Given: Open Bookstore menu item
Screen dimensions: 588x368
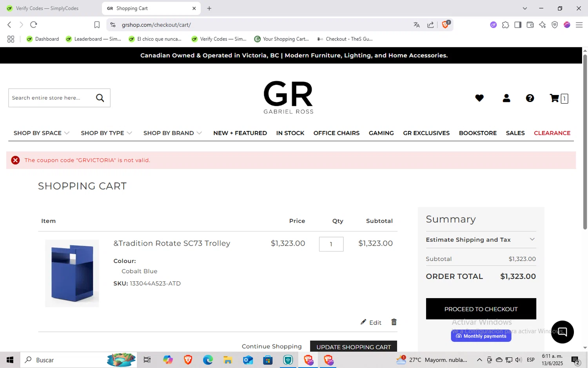Looking at the screenshot, I should 477,133.
